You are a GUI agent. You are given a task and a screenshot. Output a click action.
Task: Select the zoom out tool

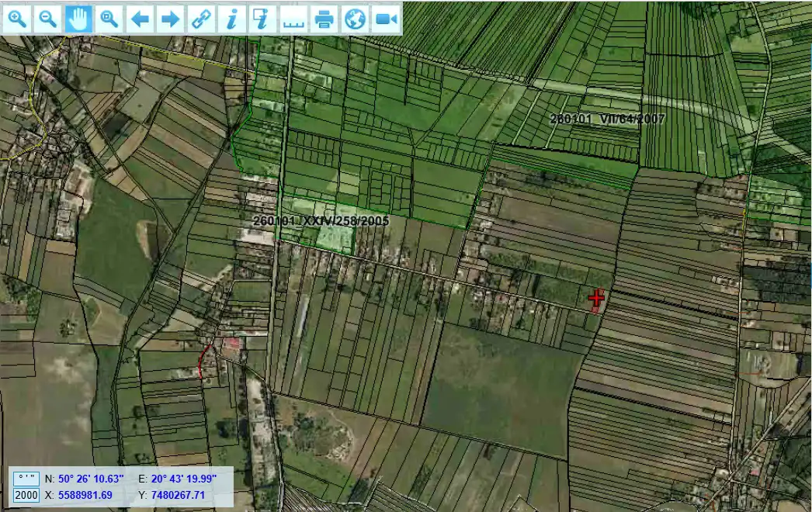(x=48, y=19)
